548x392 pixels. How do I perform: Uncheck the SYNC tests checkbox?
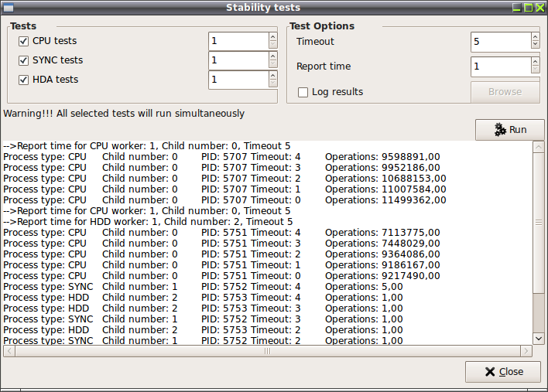pos(23,60)
